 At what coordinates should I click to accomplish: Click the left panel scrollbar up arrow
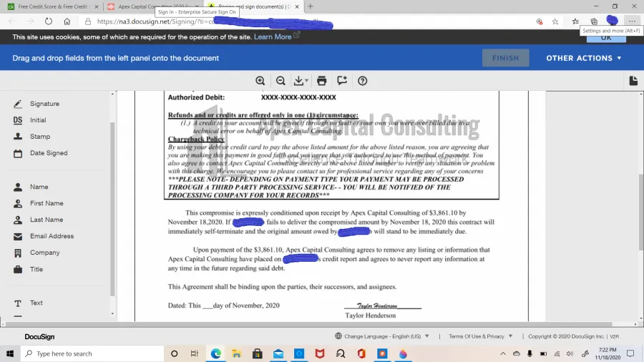[112, 94]
